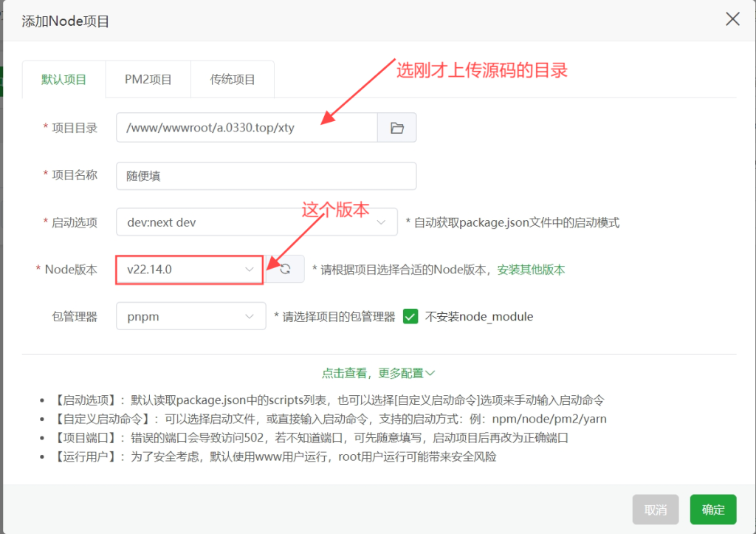Expand 点击查看，更多配置 section
756x534 pixels.
(378, 374)
